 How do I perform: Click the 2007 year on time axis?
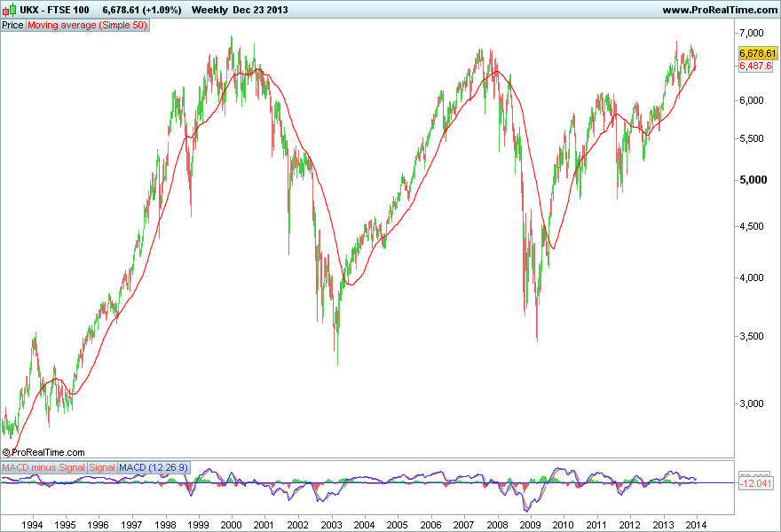(x=463, y=525)
